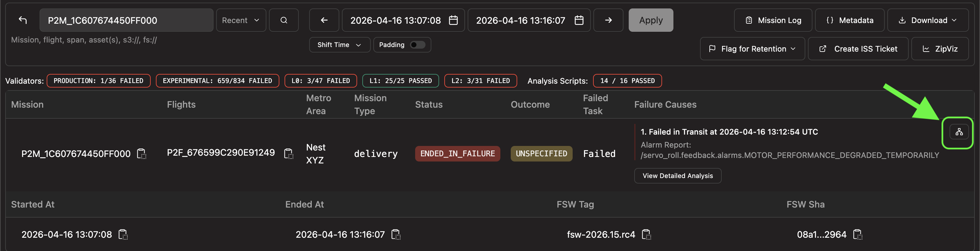The height and width of the screenshot is (251, 980).
Task: Open the Download menu
Action: tap(927, 20)
